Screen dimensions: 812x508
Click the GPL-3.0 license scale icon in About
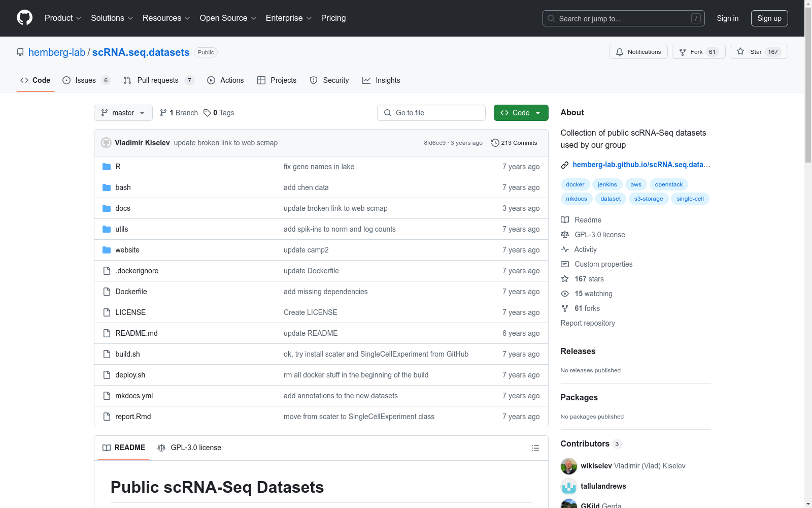point(565,235)
